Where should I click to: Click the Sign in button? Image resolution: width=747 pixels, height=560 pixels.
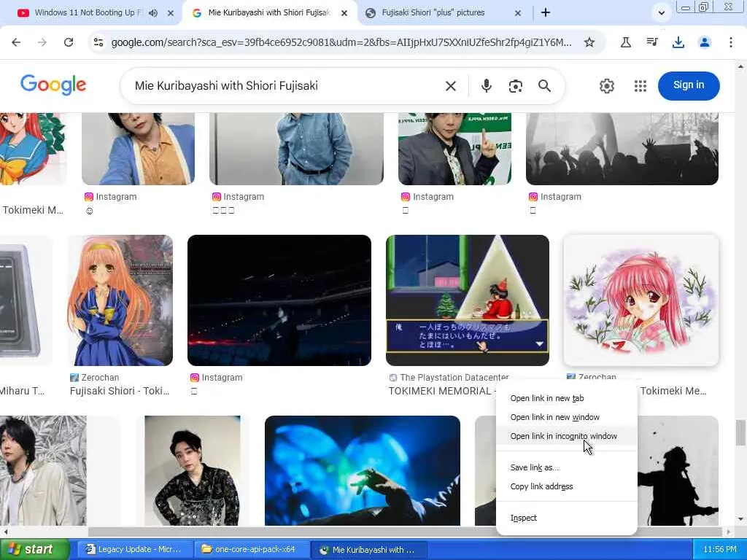tap(689, 86)
